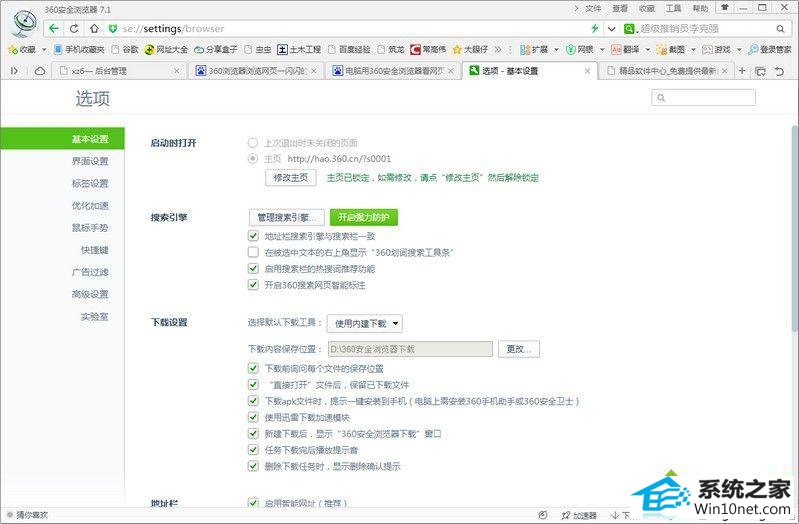Select 上次退出时未关闭的页面 radio option
Screen dimensions: 799x524
(252, 143)
